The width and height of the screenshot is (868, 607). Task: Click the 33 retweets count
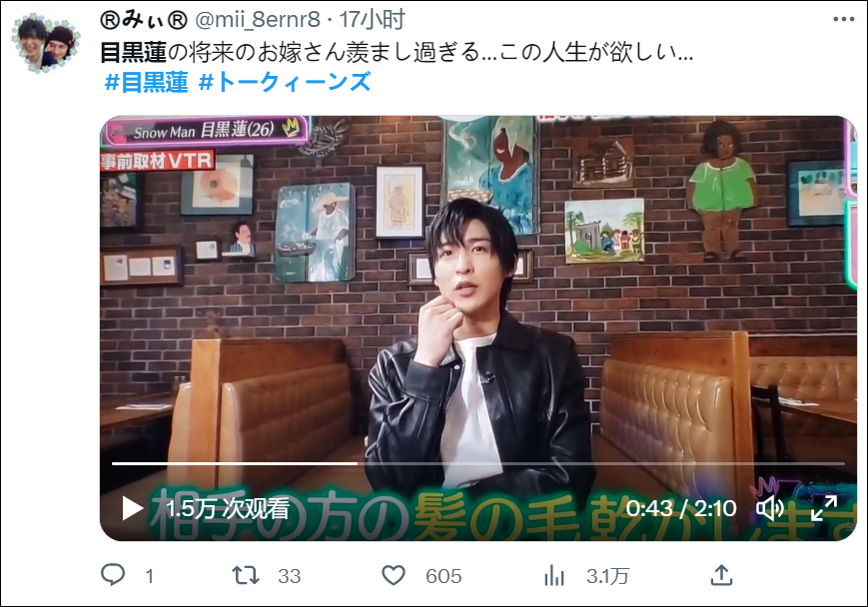pos(289,577)
